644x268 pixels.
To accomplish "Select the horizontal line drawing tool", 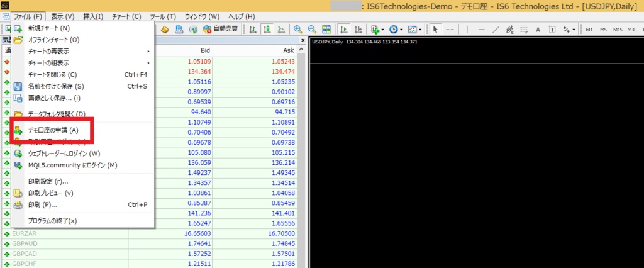I will pyautogui.click(x=481, y=30).
